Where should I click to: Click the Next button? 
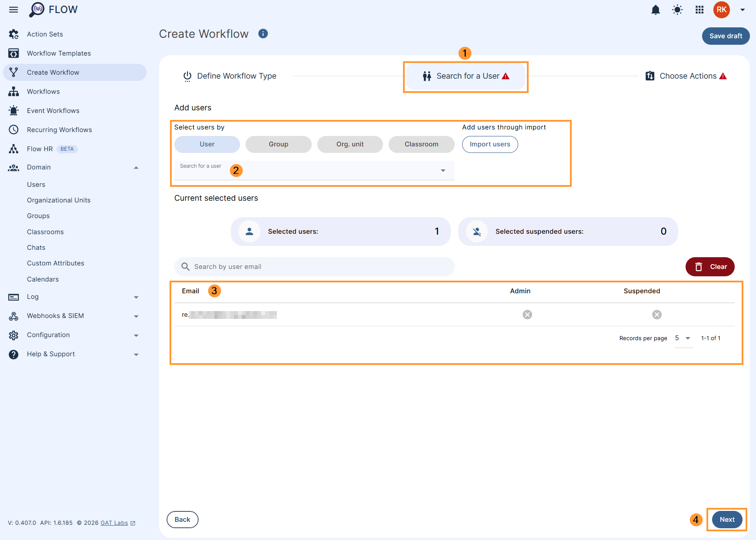pyautogui.click(x=726, y=520)
